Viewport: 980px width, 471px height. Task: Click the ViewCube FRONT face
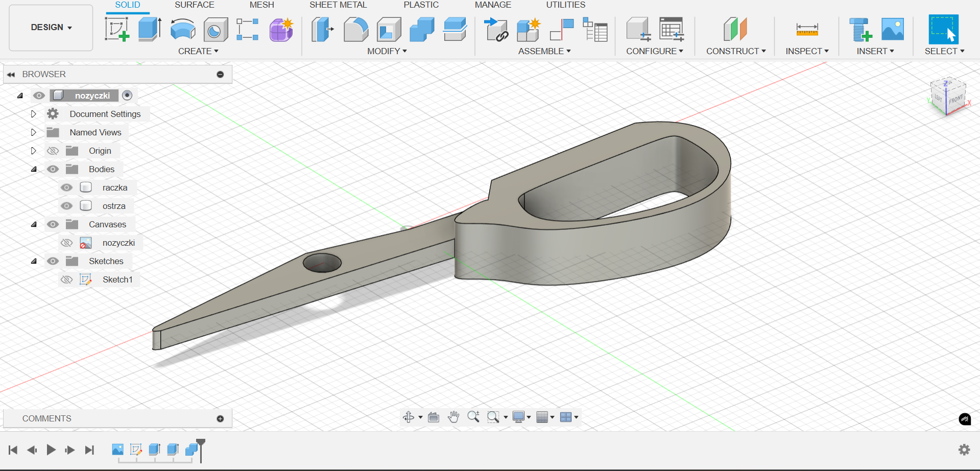(955, 99)
